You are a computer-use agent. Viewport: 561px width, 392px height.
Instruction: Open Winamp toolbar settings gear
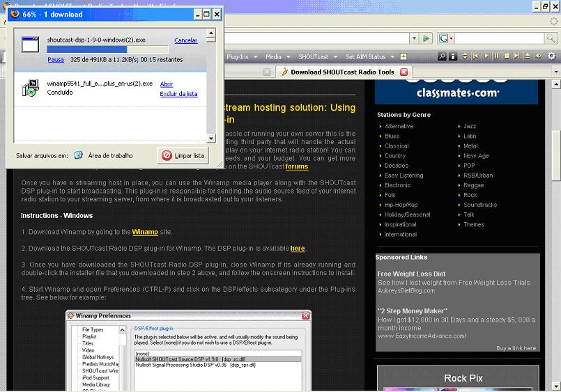(x=552, y=56)
